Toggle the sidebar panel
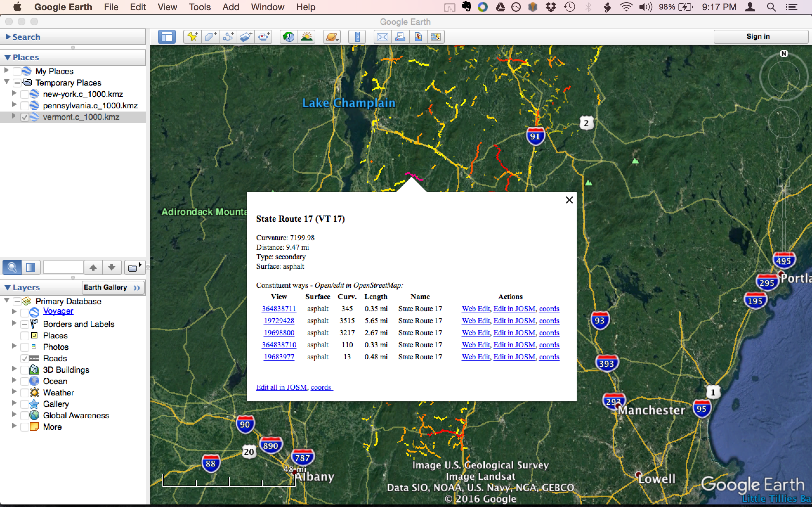Viewport: 812px width, 507px height. click(167, 36)
